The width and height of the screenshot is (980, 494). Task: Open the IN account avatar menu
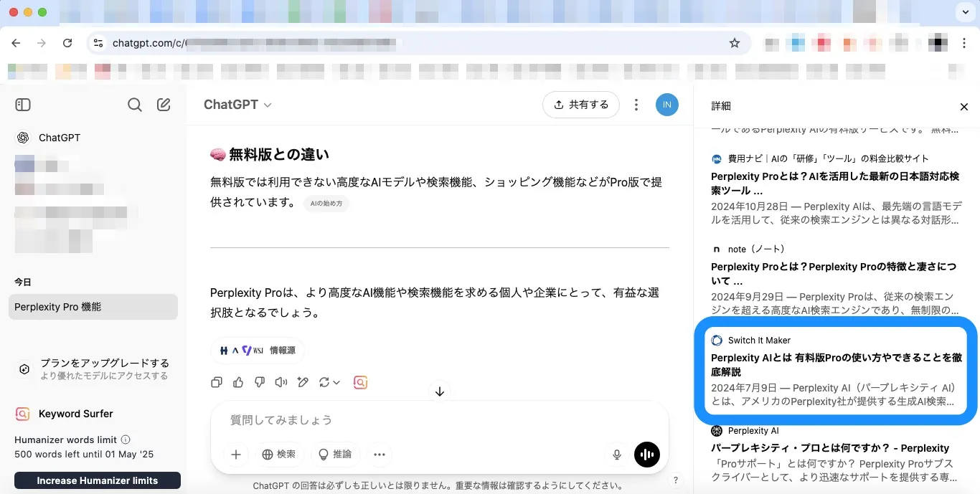[666, 105]
